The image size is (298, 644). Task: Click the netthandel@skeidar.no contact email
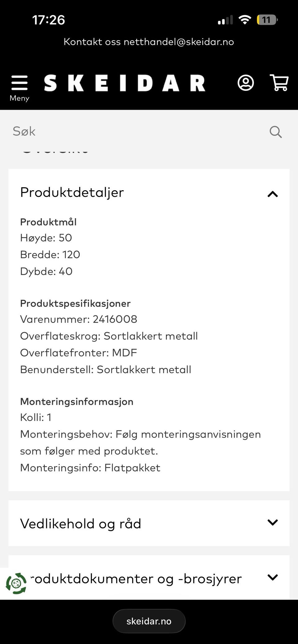click(x=179, y=42)
